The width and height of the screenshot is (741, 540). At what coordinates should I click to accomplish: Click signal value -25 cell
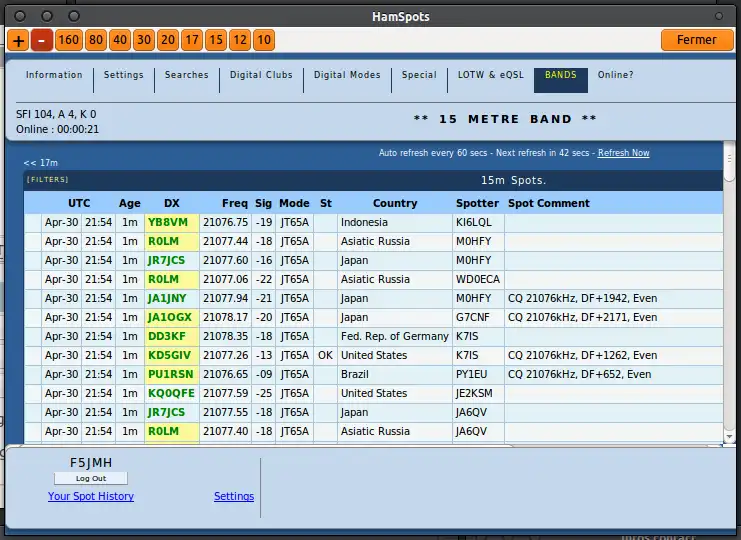click(264, 394)
